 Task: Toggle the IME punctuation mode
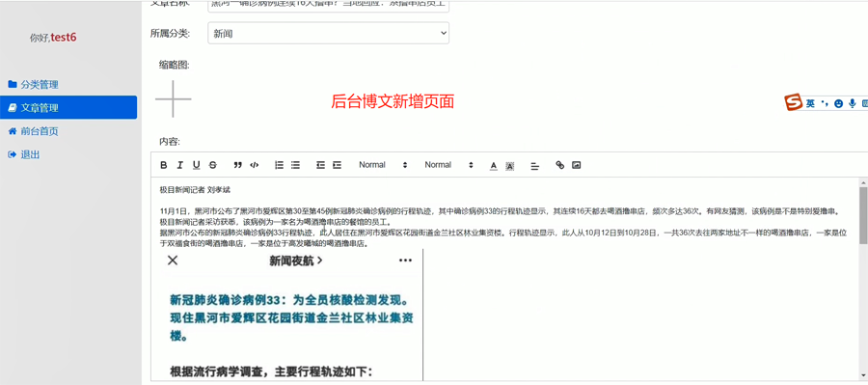pyautogui.click(x=825, y=103)
